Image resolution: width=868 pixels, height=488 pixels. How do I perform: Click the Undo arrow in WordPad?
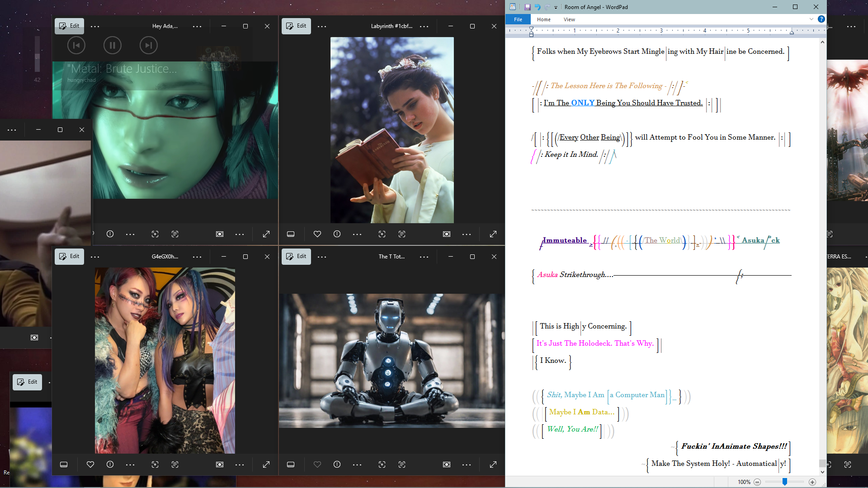click(538, 7)
